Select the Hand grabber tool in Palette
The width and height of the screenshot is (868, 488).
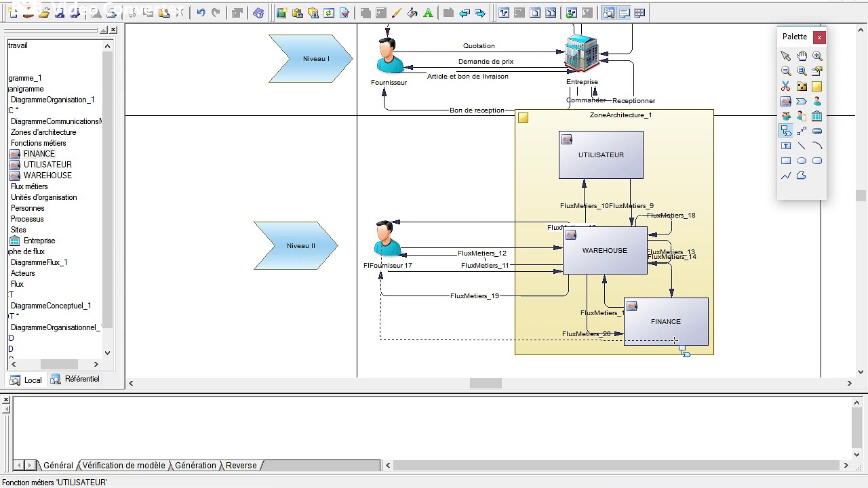pos(802,56)
